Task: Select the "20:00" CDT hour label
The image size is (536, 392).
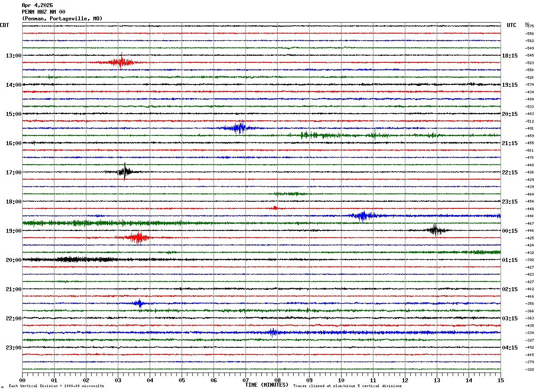Action: pos(14,260)
